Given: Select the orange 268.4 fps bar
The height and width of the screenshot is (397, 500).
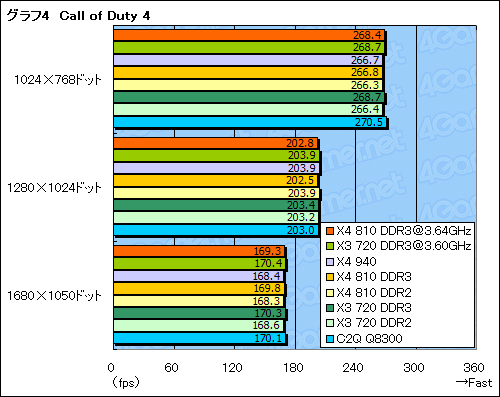Looking at the screenshot, I should (249, 35).
